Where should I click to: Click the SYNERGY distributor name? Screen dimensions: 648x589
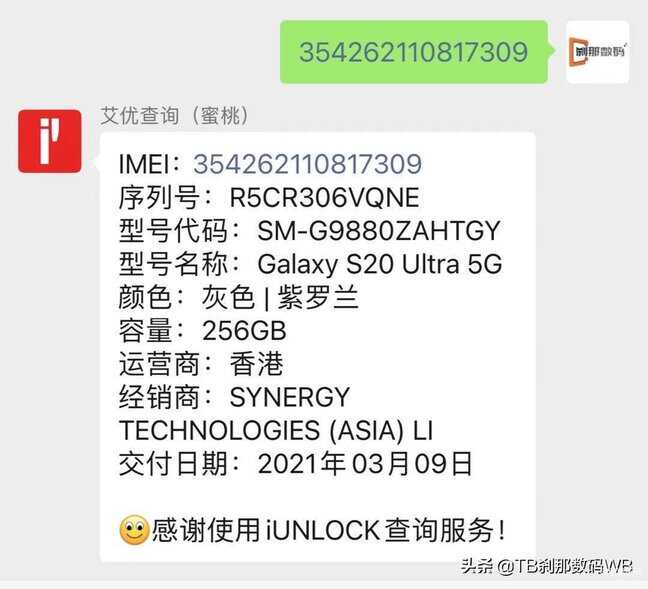pos(290,397)
